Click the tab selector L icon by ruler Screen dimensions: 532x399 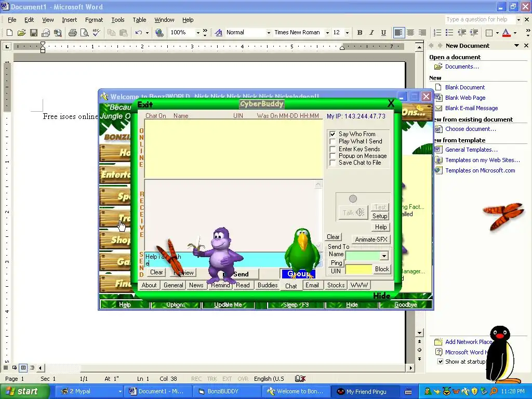pyautogui.click(x=7, y=46)
